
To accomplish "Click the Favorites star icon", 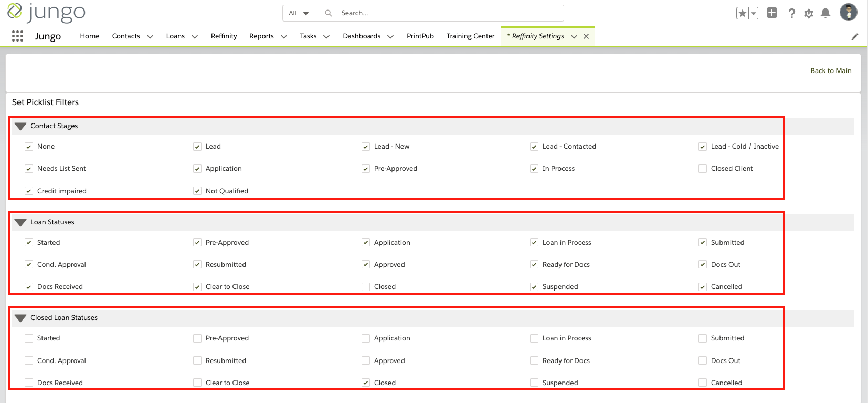I will 742,13.
